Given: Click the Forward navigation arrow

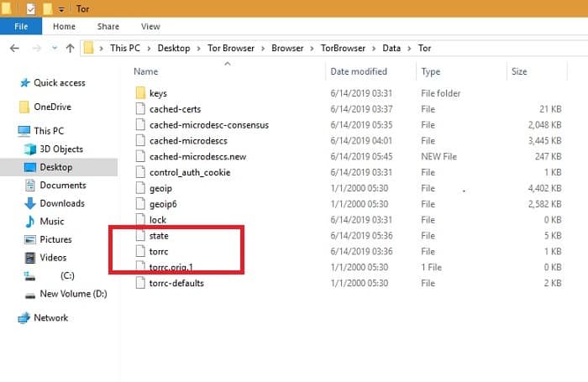Looking at the screenshot, I should 36,48.
